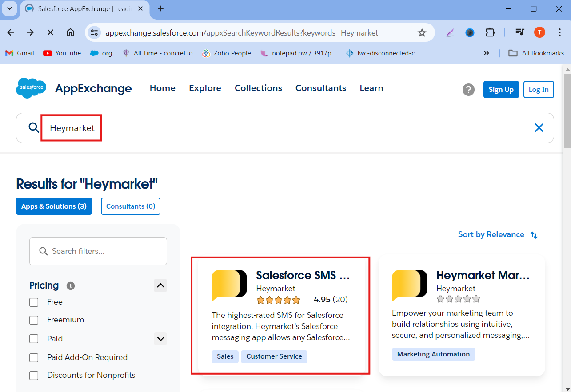Click the site information icon in address bar
The height and width of the screenshot is (392, 571).
pyautogui.click(x=94, y=32)
